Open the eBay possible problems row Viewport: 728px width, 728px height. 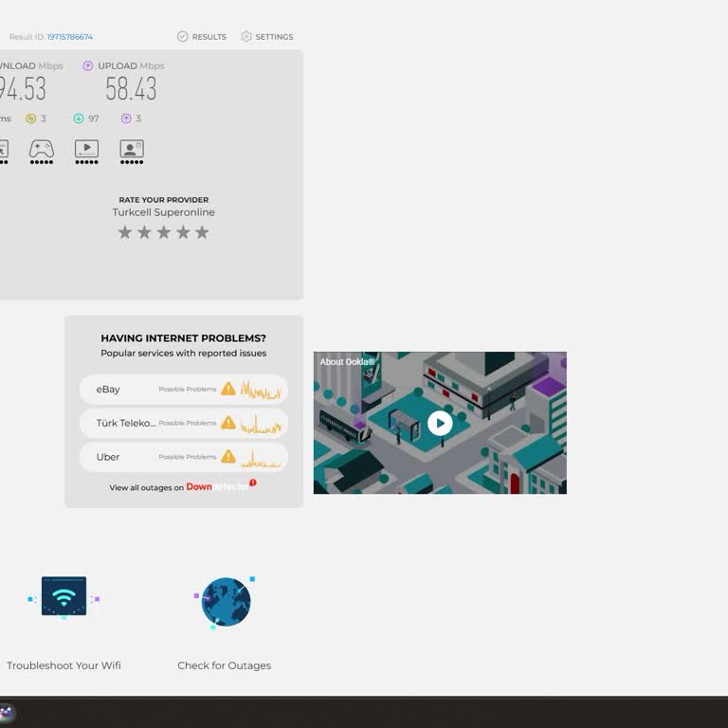pos(184,389)
